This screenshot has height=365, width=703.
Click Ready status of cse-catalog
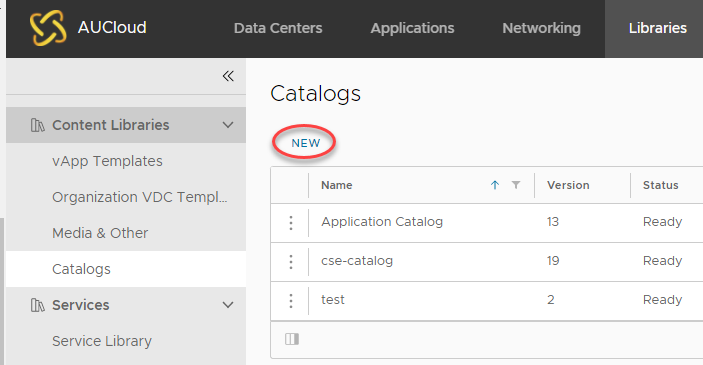pyautogui.click(x=662, y=261)
